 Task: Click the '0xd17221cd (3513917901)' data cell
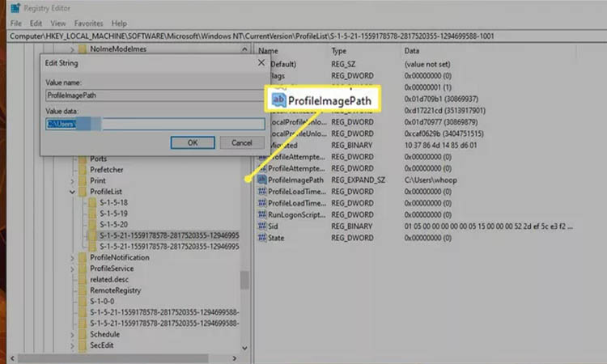445,111
